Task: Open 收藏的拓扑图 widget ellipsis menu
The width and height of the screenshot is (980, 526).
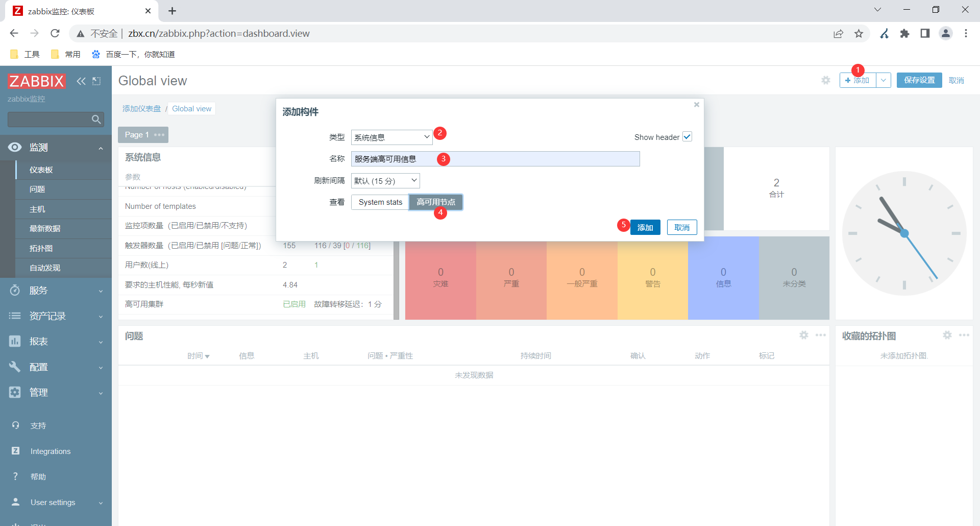Action: click(x=964, y=335)
